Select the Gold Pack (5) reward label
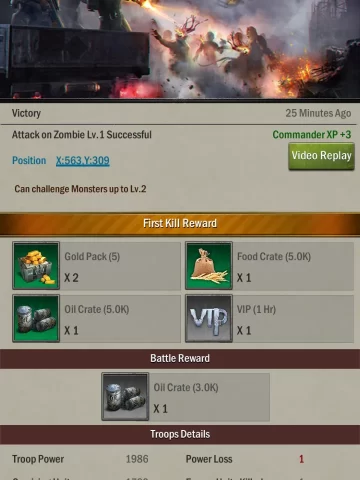 click(x=92, y=256)
